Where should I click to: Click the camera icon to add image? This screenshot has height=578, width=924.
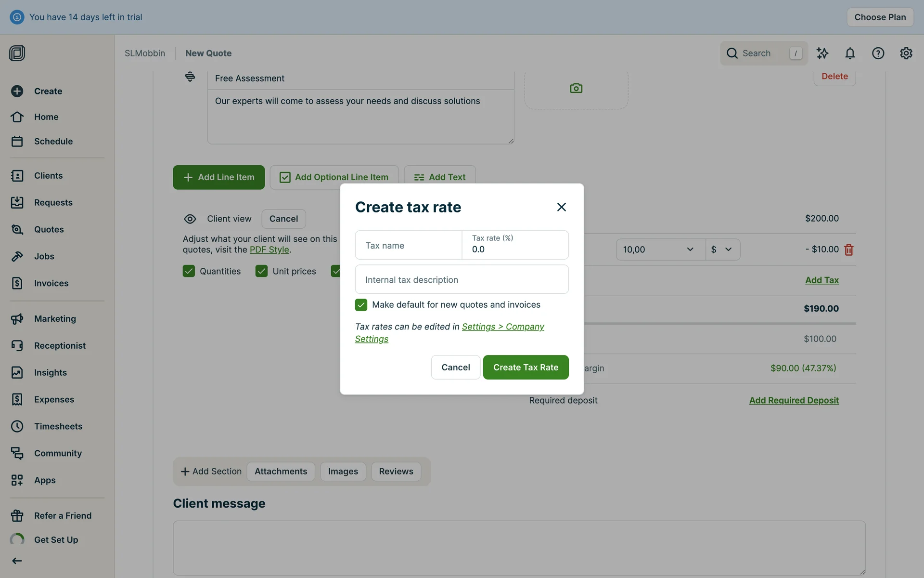tap(576, 88)
